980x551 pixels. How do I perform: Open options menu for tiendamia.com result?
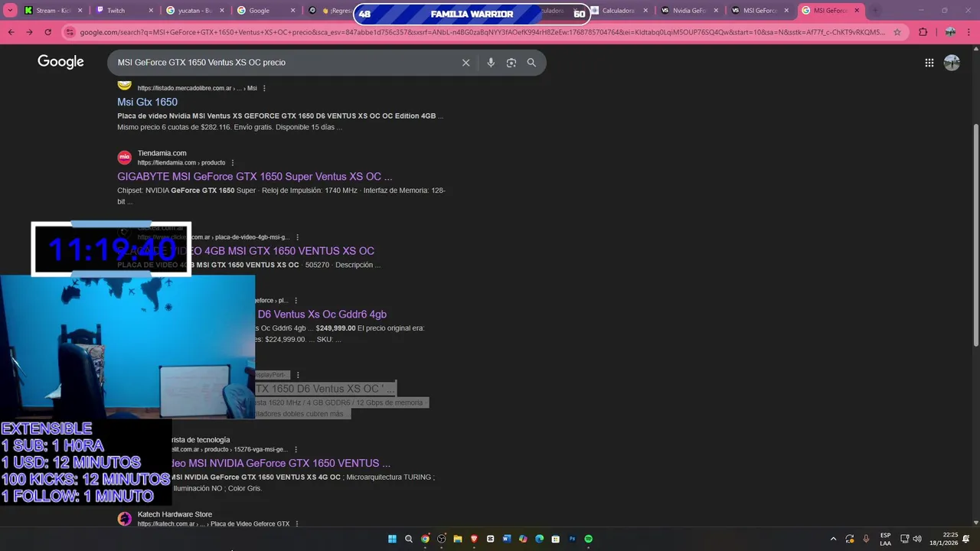point(233,162)
